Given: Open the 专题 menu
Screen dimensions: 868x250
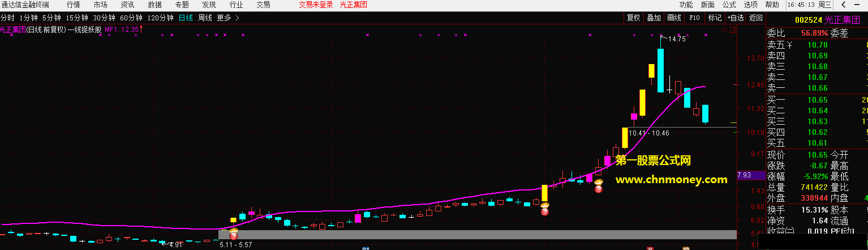Looking at the screenshot, I should pos(182,5).
